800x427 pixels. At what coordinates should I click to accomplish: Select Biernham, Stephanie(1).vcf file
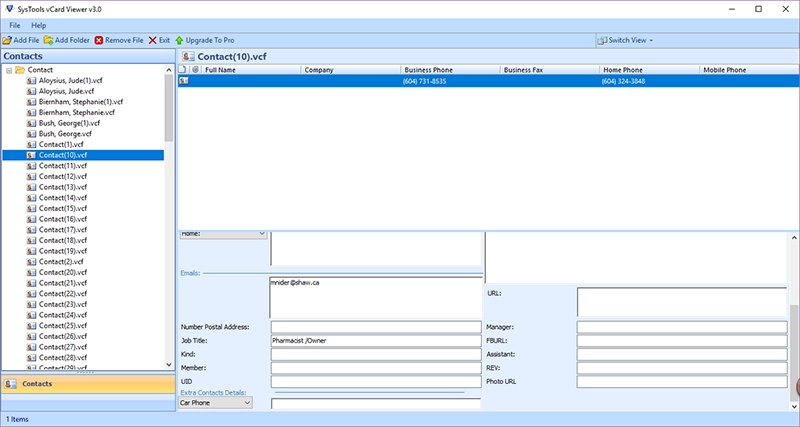tap(81, 102)
